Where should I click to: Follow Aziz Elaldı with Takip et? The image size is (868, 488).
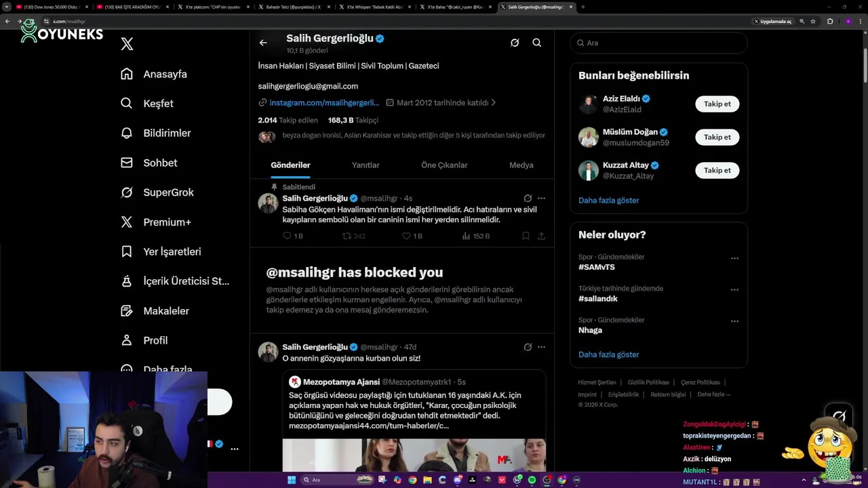(717, 104)
